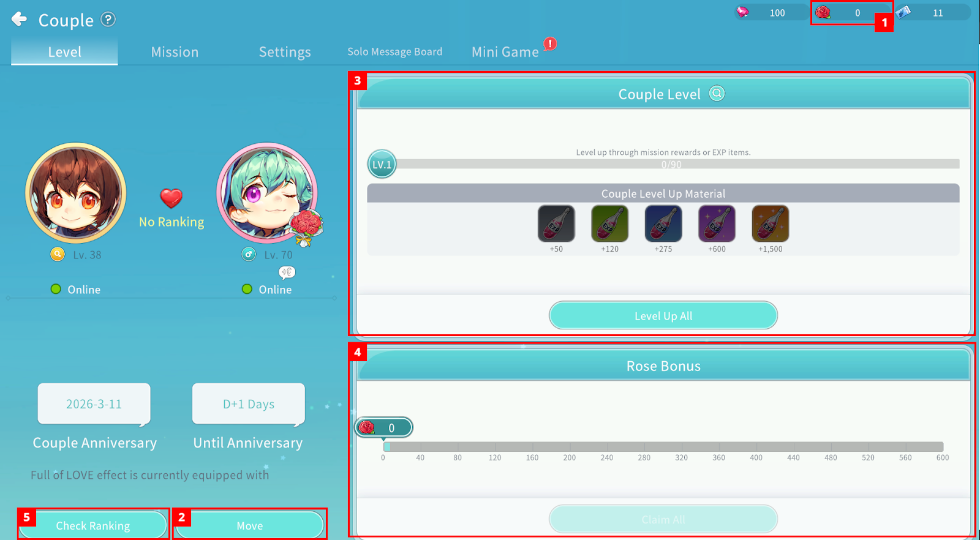The width and height of the screenshot is (980, 540).
Task: Click the brown-haired Lv. 38 avatar
Action: (x=76, y=193)
